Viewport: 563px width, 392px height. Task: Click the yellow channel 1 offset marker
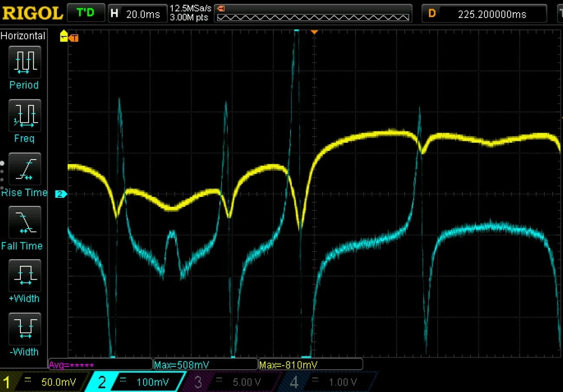(x=64, y=36)
